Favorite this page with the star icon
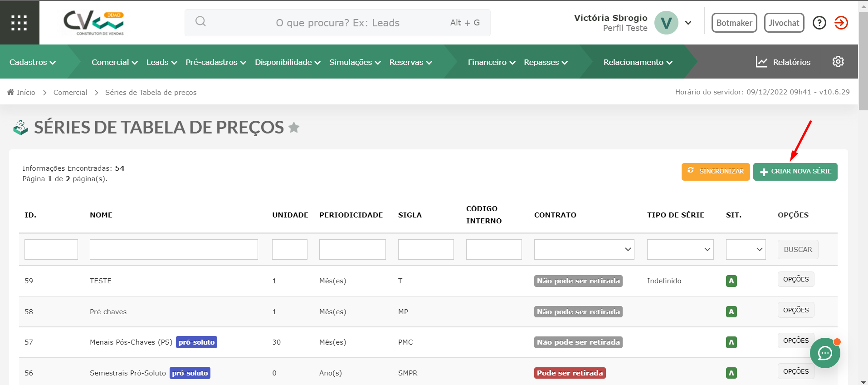Image resolution: width=868 pixels, height=385 pixels. pos(294,128)
